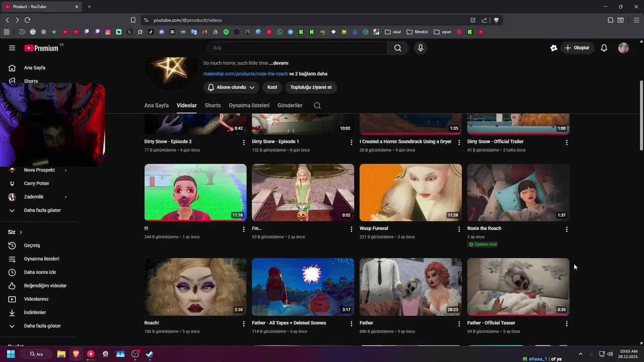Open the oyun bookmarks folder
Image resolution: width=644 pixels, height=362 pixels.
442,32
